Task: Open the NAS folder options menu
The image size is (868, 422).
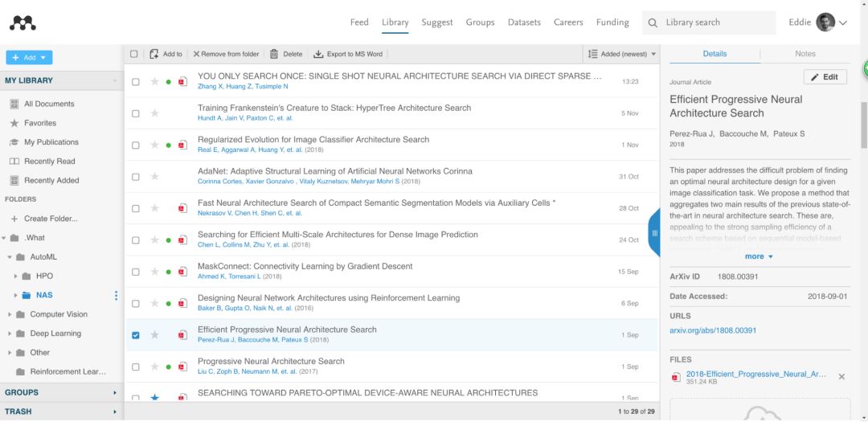Action: [116, 296]
